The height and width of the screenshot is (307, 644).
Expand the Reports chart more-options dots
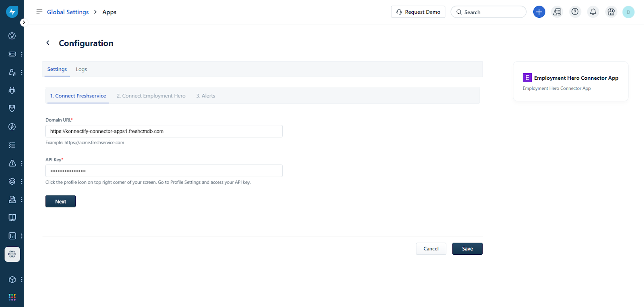22,236
